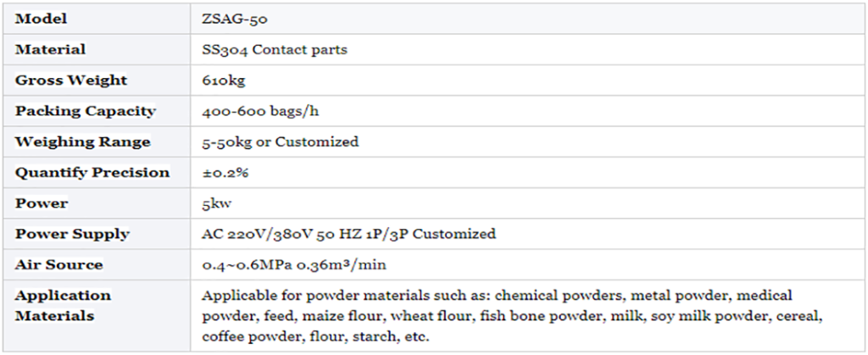Screen dimensions: 868x355
Task: Click the ±0.2% precision value
Action: coord(225,172)
